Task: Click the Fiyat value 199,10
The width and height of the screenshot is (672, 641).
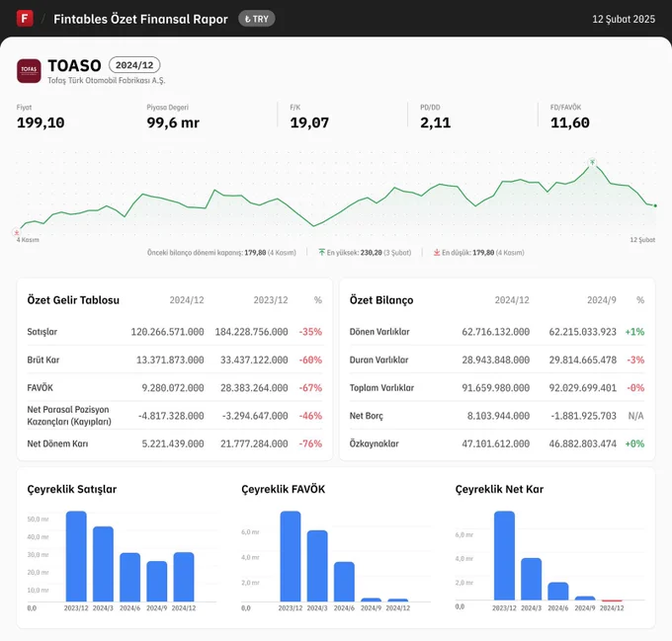Action: point(41,122)
